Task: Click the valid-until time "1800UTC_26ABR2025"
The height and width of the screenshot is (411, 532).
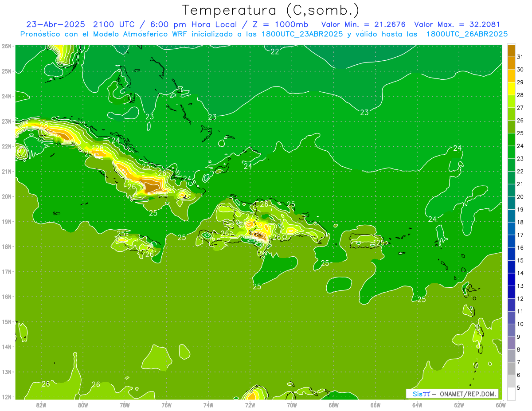Action: [467, 34]
